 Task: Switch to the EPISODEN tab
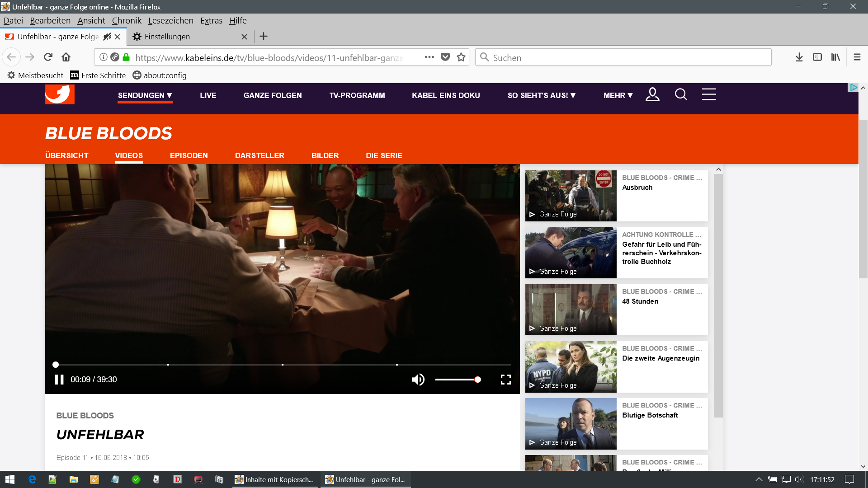(x=189, y=155)
